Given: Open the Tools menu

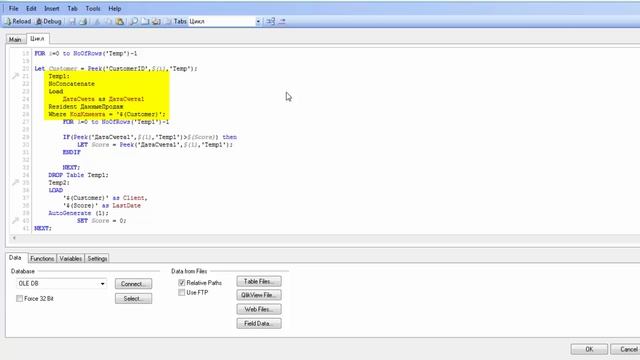Looking at the screenshot, I should [93, 8].
